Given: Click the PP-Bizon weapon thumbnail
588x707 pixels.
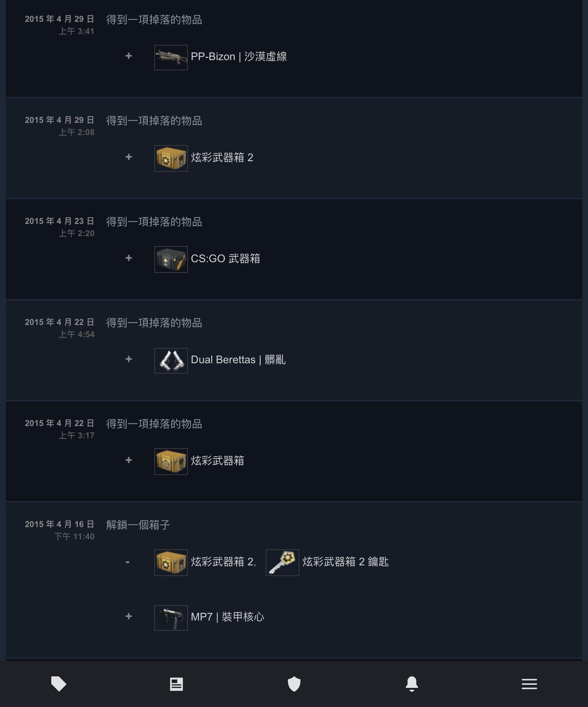Looking at the screenshot, I should (171, 57).
